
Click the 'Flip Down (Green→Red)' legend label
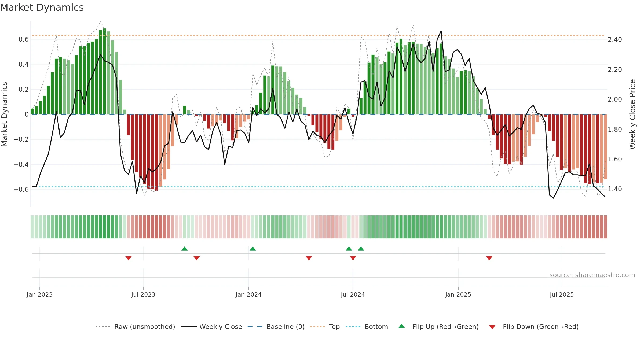click(541, 327)
